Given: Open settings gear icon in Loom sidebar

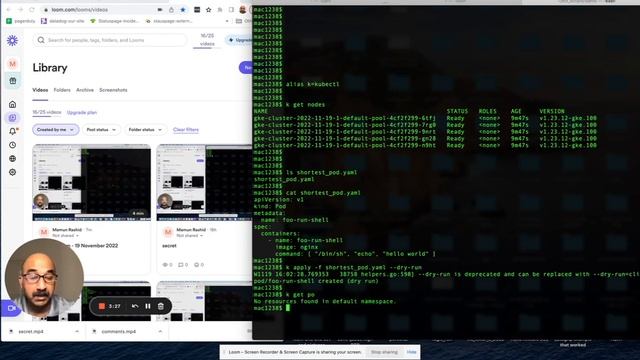Looking at the screenshot, I should coord(13,172).
